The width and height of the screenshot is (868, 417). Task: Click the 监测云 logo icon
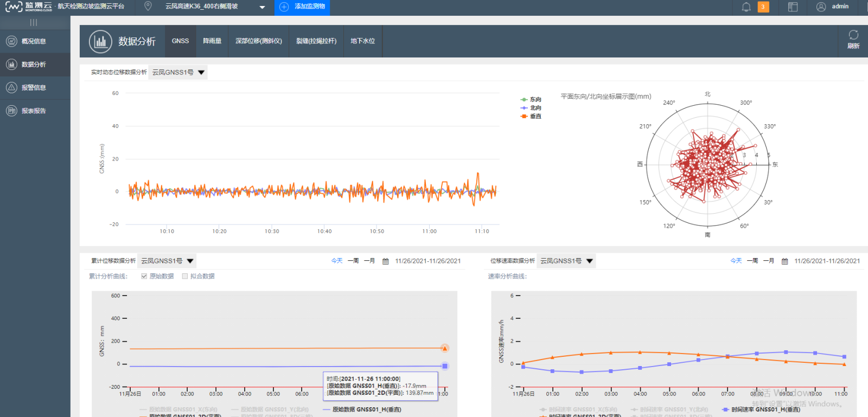pyautogui.click(x=14, y=7)
